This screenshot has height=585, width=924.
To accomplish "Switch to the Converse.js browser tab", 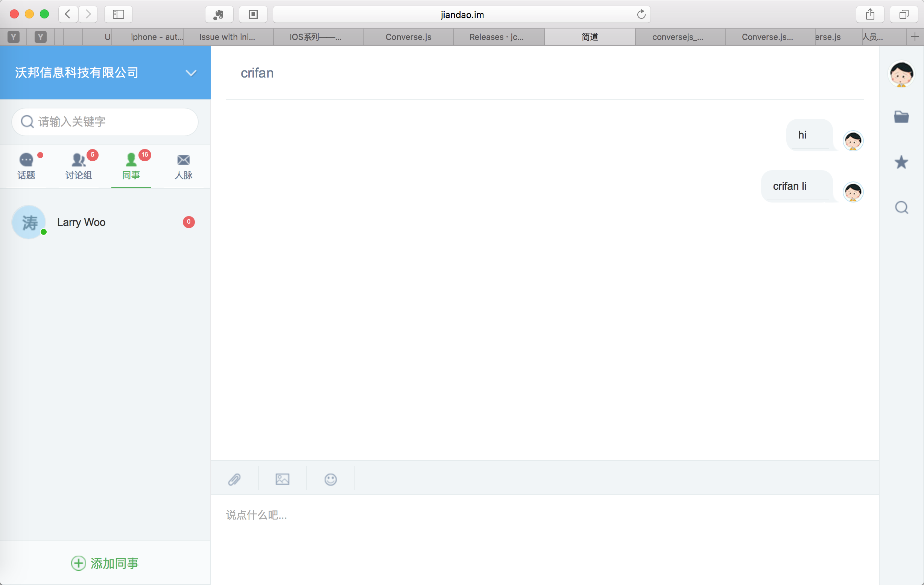I will click(408, 37).
